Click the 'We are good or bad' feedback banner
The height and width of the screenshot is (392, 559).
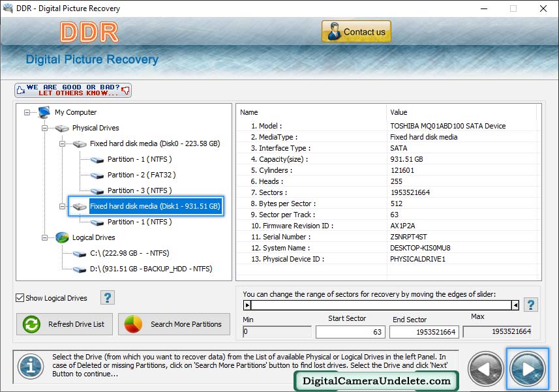coord(73,90)
